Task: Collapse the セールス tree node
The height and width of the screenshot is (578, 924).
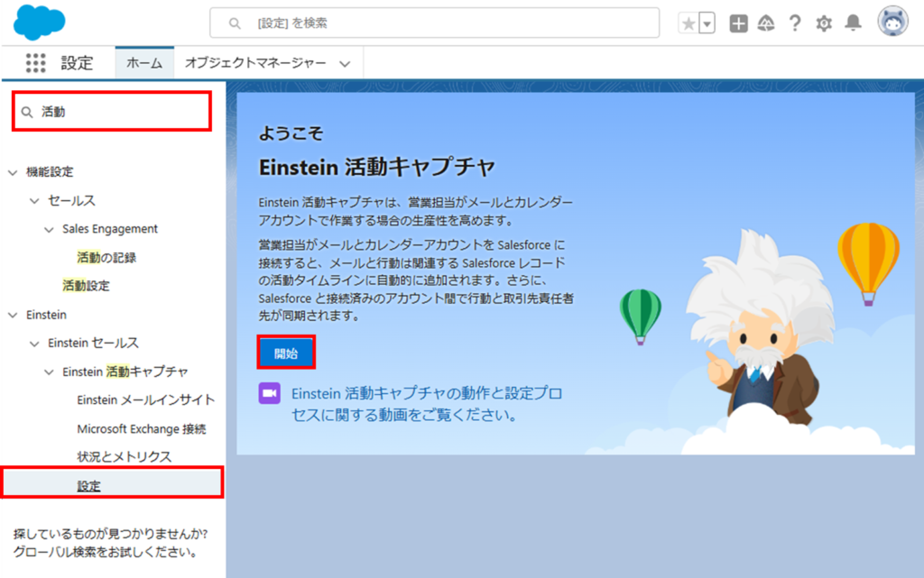Action: coord(35,201)
